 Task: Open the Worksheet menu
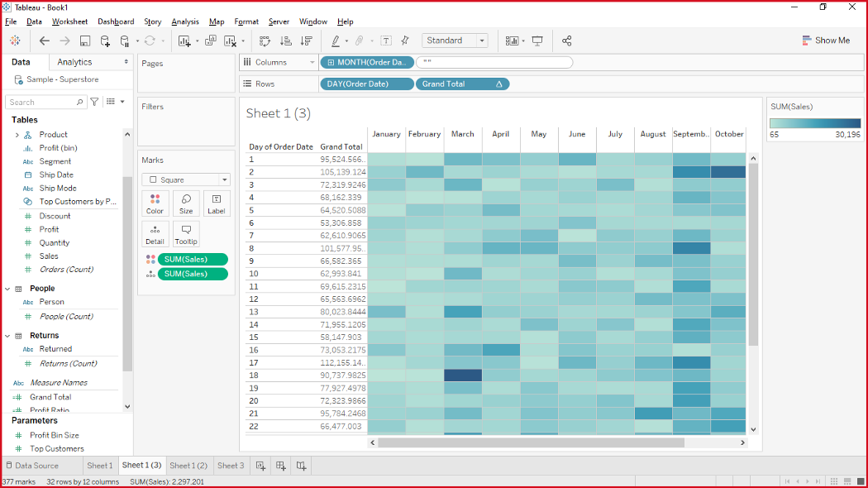point(69,22)
